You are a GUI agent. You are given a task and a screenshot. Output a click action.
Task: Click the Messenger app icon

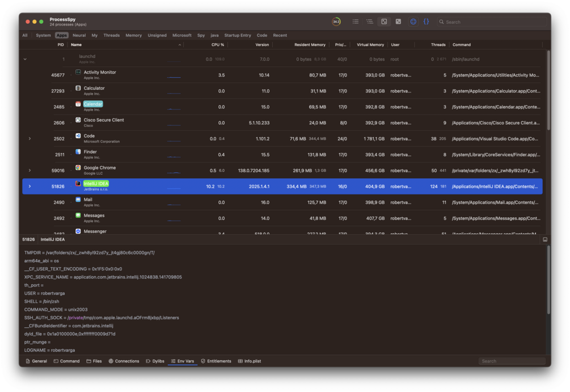[78, 231]
